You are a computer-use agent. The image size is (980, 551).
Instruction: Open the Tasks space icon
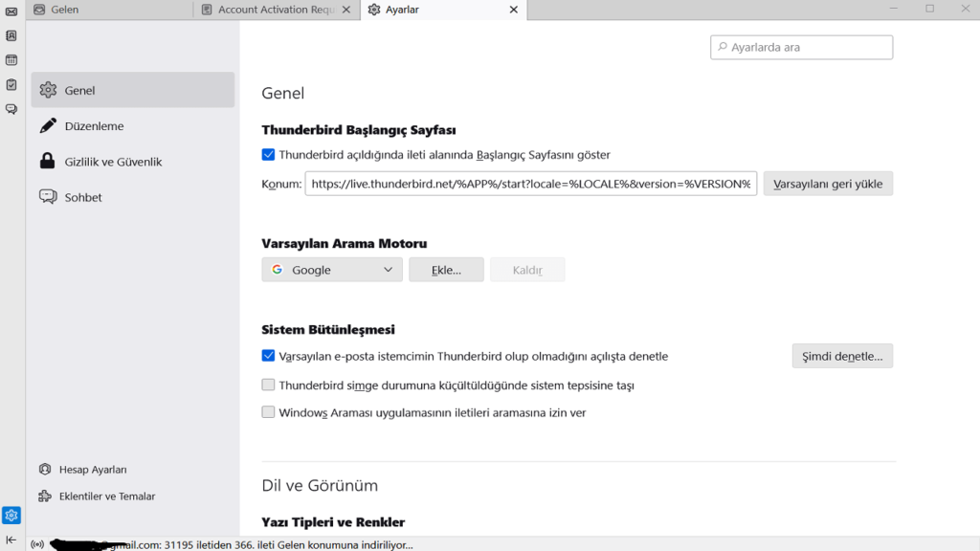(11, 84)
